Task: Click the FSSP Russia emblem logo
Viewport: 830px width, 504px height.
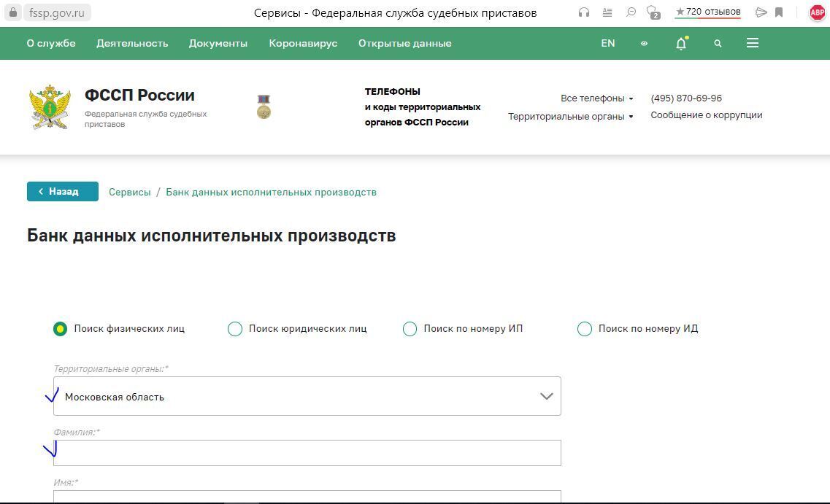Action: point(50,107)
